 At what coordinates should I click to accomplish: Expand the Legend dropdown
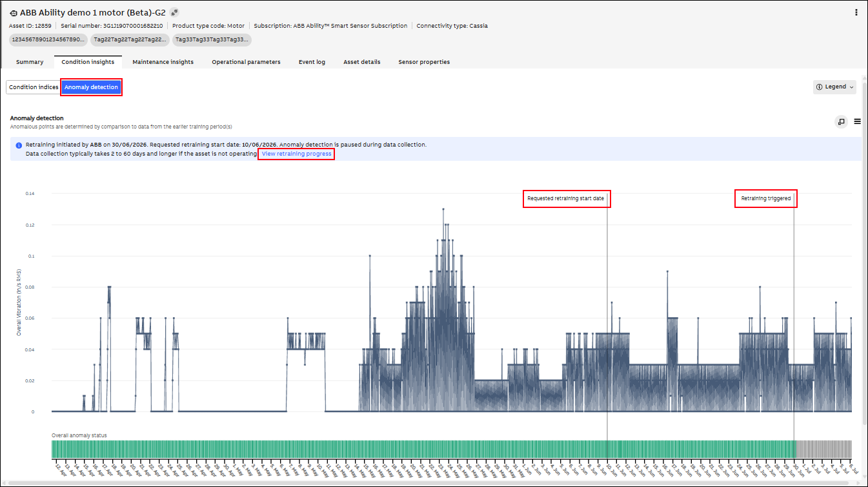click(834, 87)
